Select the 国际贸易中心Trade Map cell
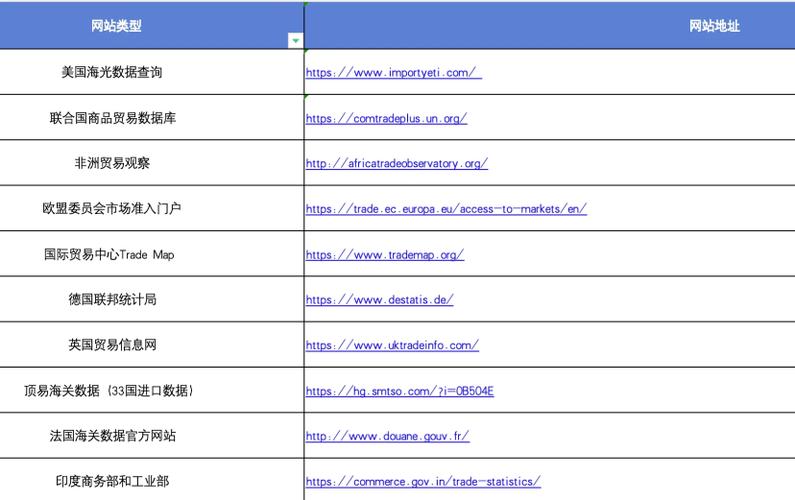The height and width of the screenshot is (500, 795). (109, 255)
